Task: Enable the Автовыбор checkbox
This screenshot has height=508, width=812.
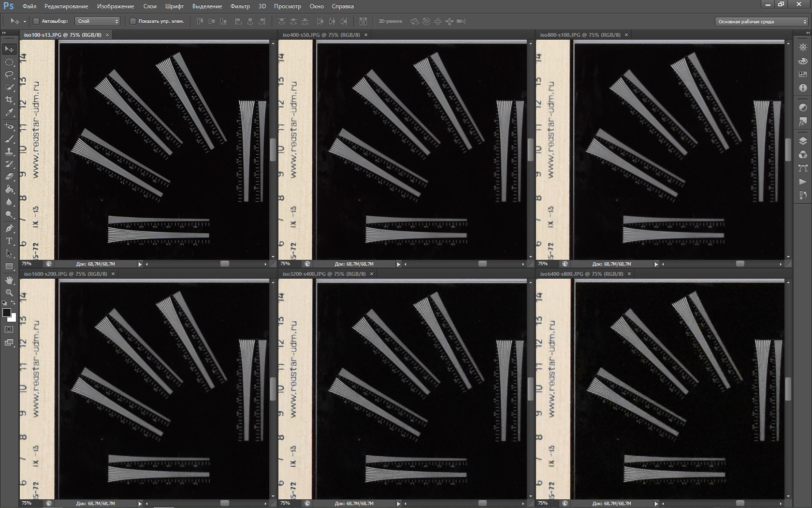Action: [x=36, y=21]
